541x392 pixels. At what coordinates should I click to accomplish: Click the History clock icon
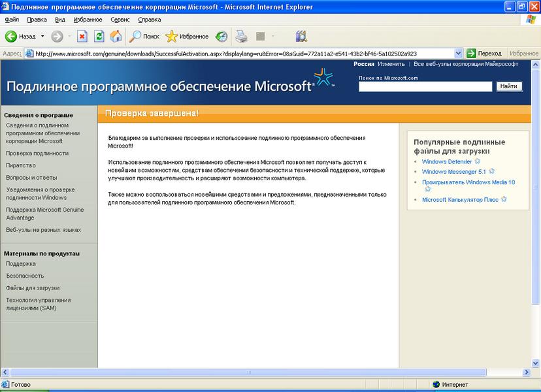222,37
